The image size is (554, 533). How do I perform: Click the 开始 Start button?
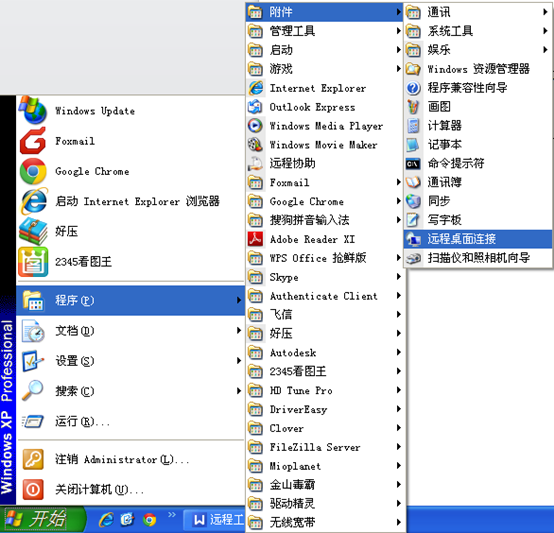click(42, 520)
